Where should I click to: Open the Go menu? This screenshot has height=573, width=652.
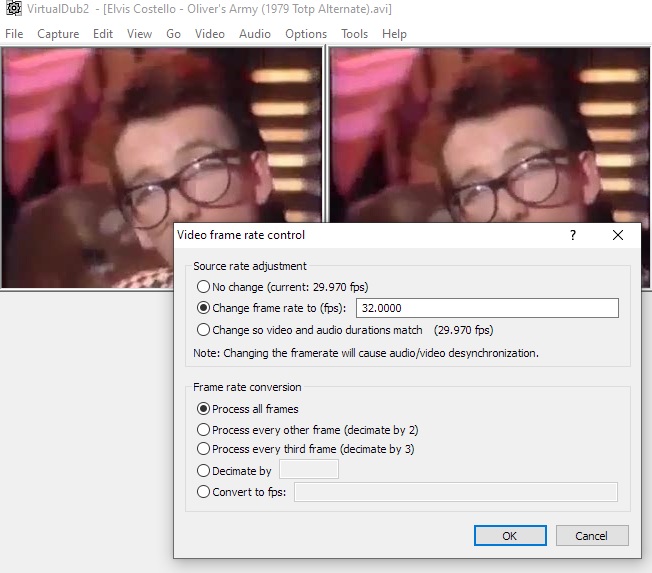[x=173, y=34]
